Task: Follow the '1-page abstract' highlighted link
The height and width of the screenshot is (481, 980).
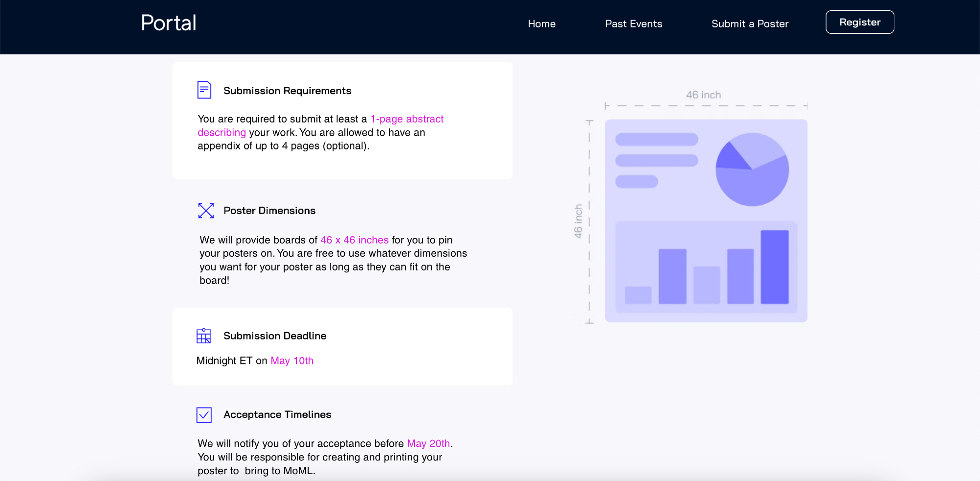Action: (x=407, y=119)
